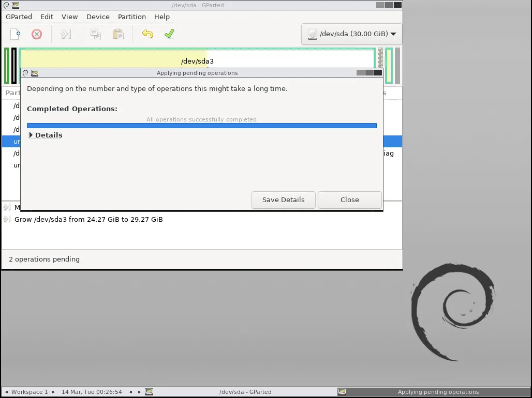Click the Resize/Move partition toolbar icon

(x=65, y=34)
